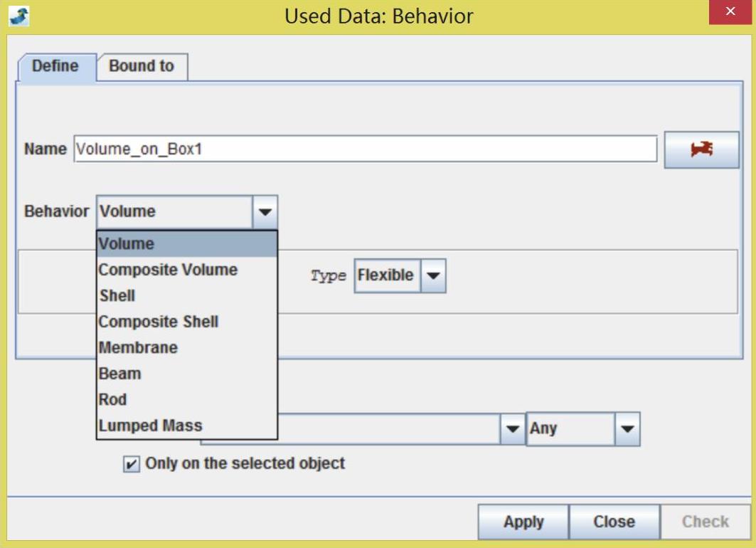The height and width of the screenshot is (548, 756).
Task: Open the Any dropdown
Action: [626, 429]
